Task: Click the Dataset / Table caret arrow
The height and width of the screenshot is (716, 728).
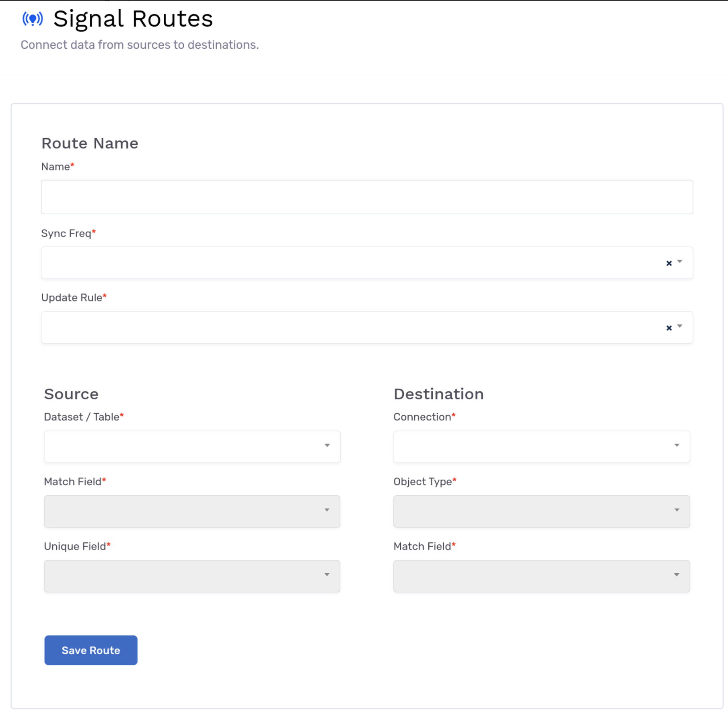Action: pos(327,445)
